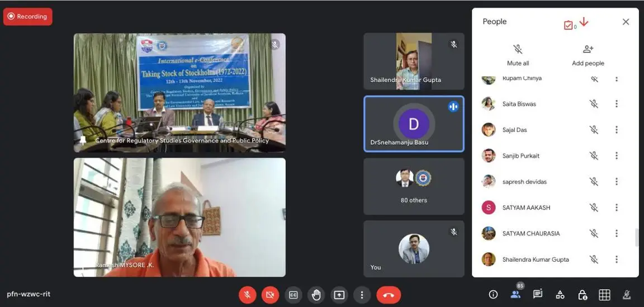Toggle closed captions CC button

tap(293, 295)
